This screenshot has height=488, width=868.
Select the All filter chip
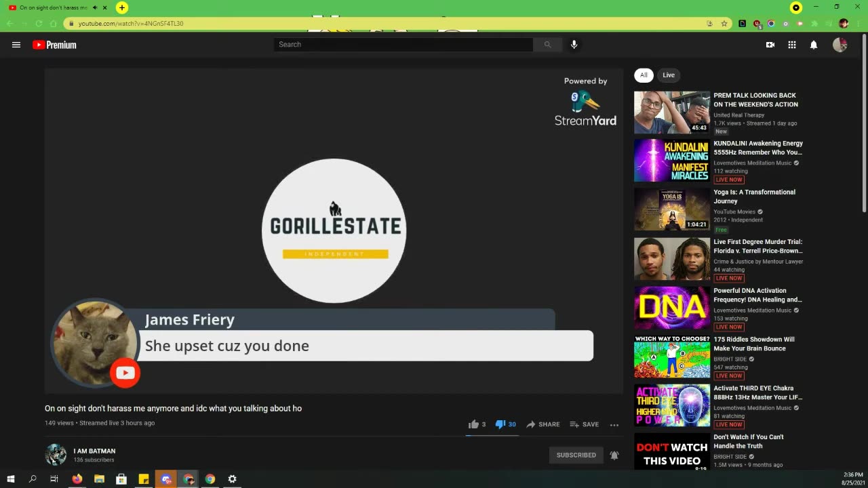pyautogui.click(x=644, y=75)
